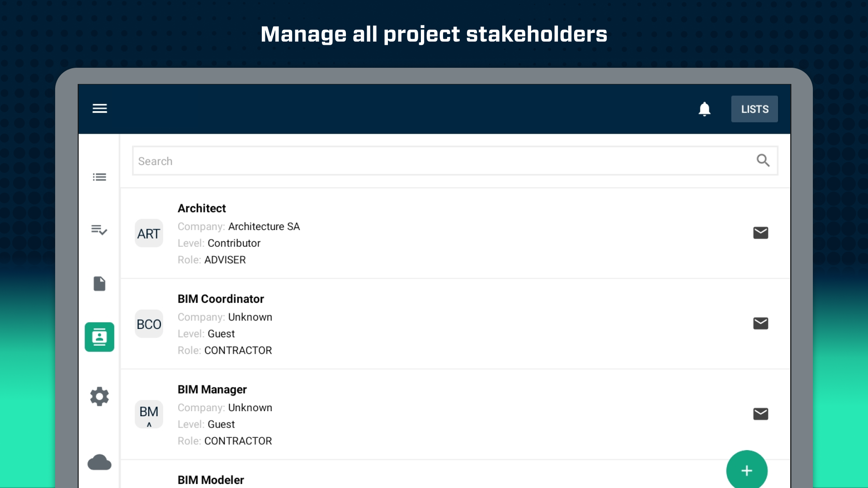Open settings gear in sidebar
Image resolution: width=868 pixels, height=488 pixels.
(99, 396)
